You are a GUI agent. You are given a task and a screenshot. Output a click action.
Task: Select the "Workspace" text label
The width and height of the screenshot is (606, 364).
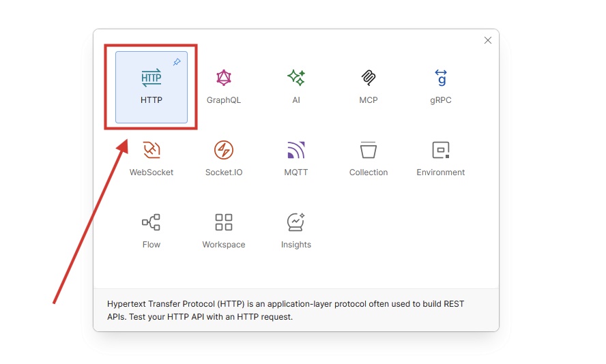(x=224, y=245)
